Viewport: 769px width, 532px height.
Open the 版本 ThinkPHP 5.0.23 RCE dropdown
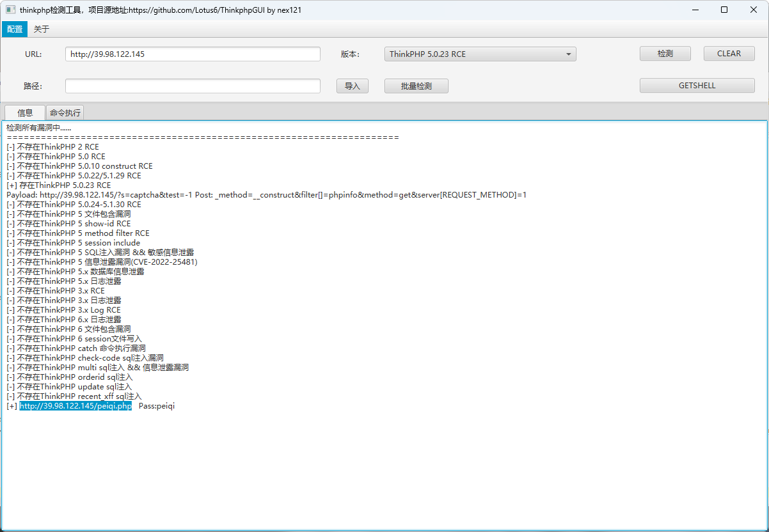(x=480, y=54)
